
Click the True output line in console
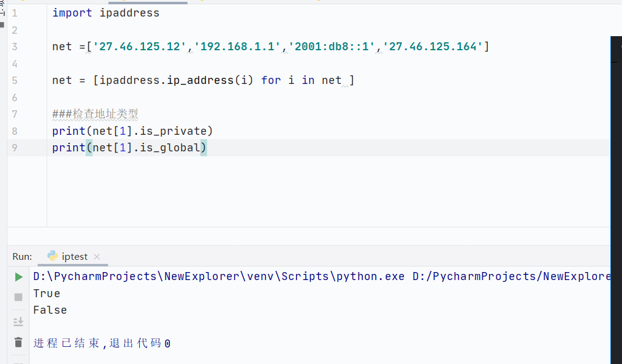47,294
